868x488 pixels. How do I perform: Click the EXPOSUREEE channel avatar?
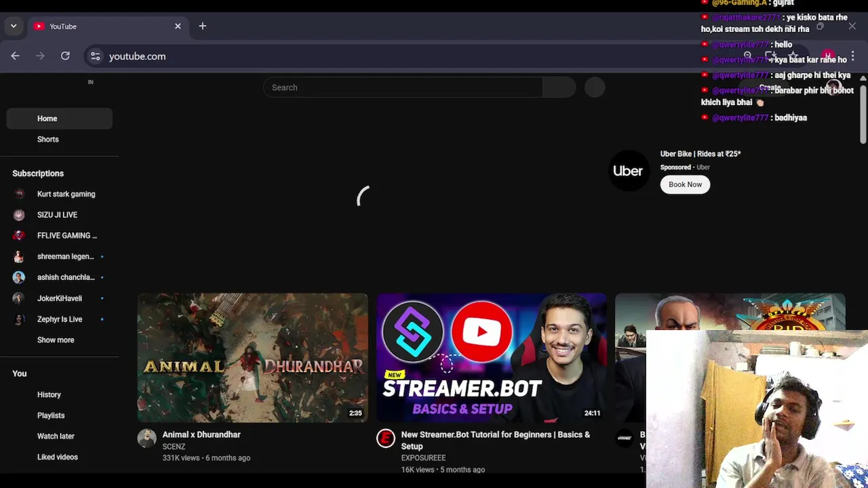[x=386, y=439]
